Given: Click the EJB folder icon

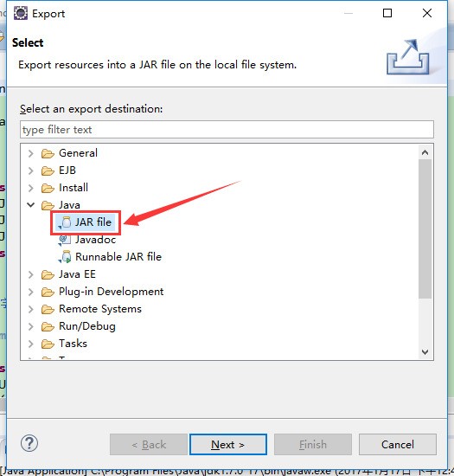Looking at the screenshot, I should 48,170.
